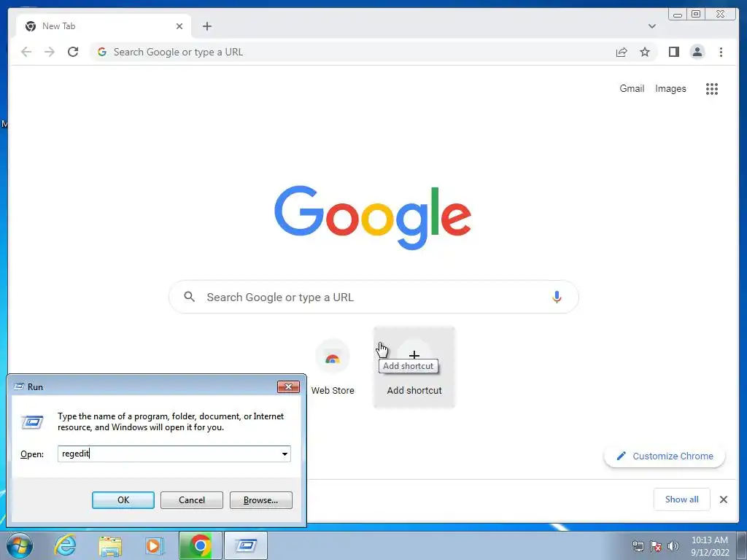
Task: Click the Google search box
Action: click(373, 297)
